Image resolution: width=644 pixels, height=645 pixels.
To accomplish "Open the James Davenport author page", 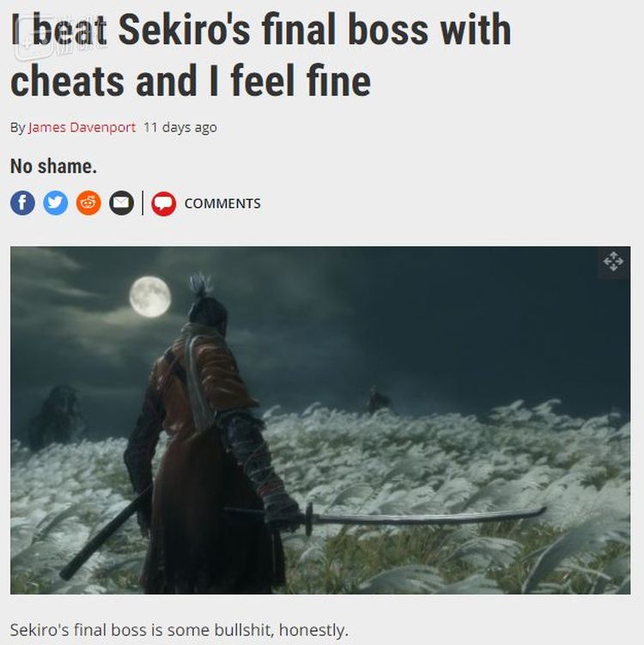I will click(x=82, y=127).
